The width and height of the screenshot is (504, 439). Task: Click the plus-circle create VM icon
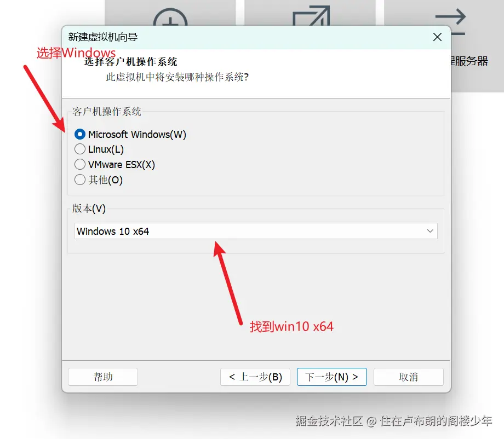coord(170,17)
